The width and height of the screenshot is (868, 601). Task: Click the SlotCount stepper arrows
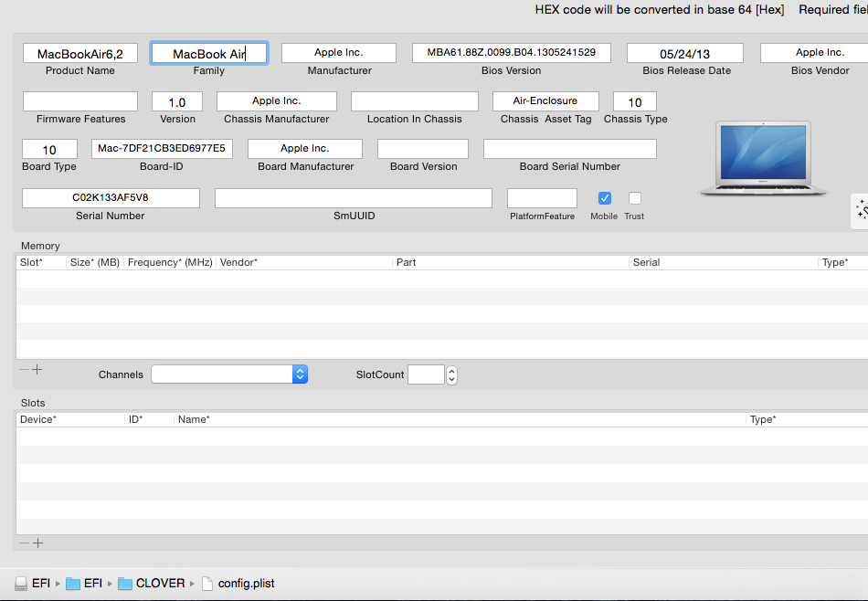451,374
